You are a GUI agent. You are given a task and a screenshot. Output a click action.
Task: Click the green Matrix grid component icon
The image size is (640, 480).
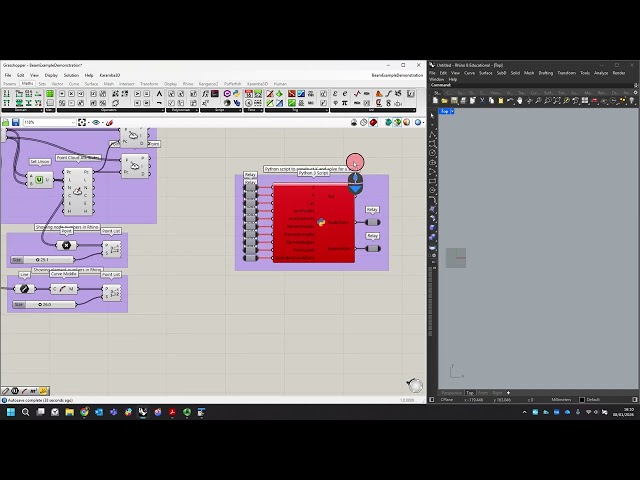[50, 94]
